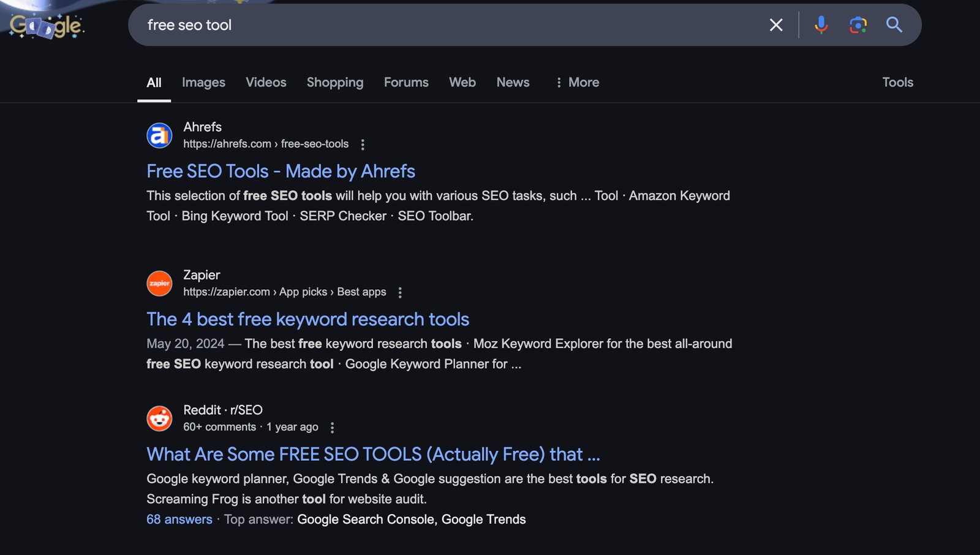Select the All results tab
Screen dimensions: 980x555
(x=154, y=83)
